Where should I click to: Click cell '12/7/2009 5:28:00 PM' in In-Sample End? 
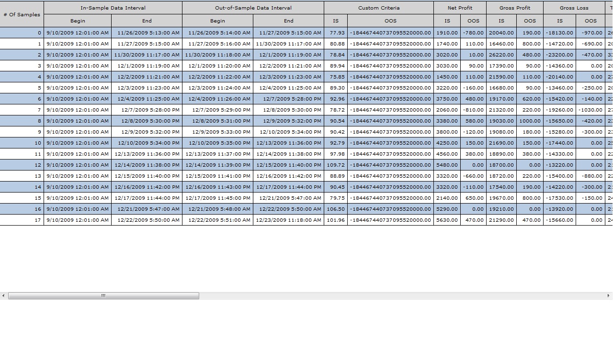(147, 110)
